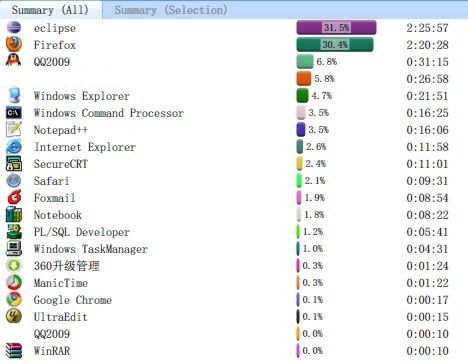This screenshot has width=468, height=364.
Task: Click the Internet Explorer 2.6% percentage
Action: tap(316, 147)
